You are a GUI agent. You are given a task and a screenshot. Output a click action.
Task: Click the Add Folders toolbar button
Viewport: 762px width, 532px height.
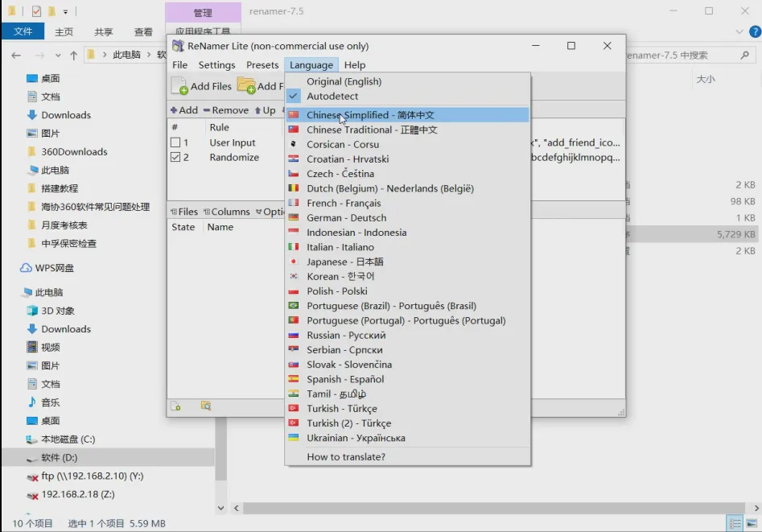(260, 86)
